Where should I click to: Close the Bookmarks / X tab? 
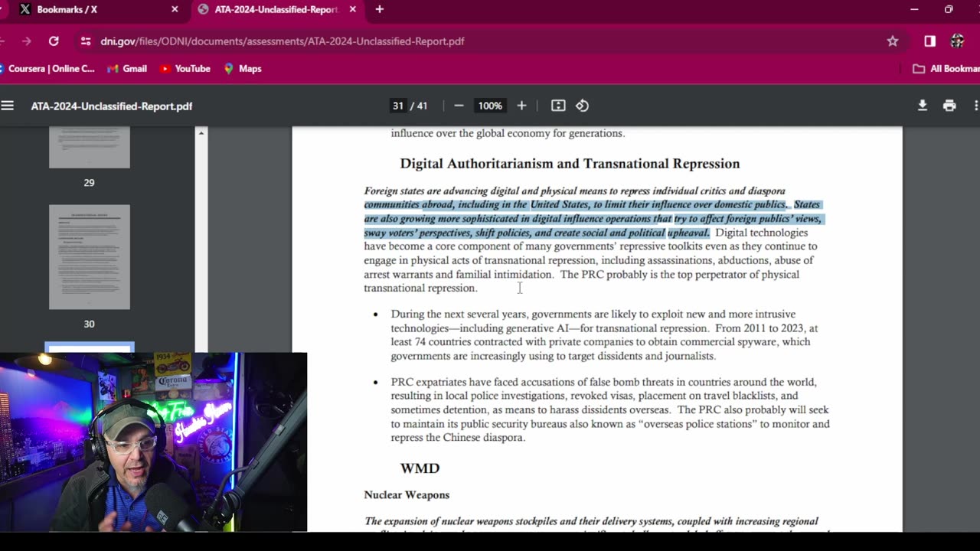(x=175, y=9)
